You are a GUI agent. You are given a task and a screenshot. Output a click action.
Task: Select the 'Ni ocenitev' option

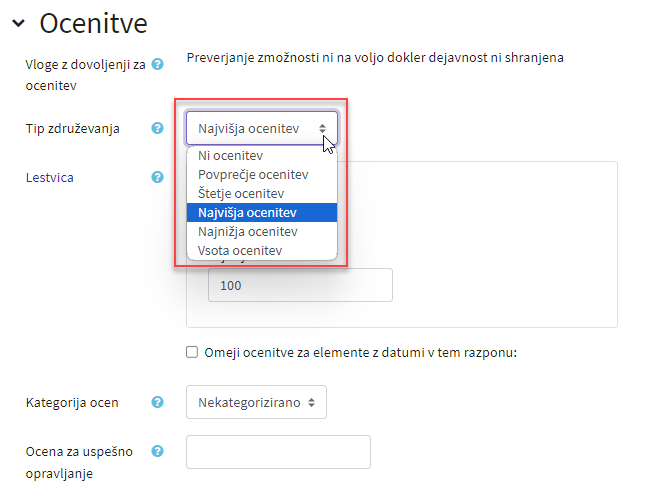point(230,156)
